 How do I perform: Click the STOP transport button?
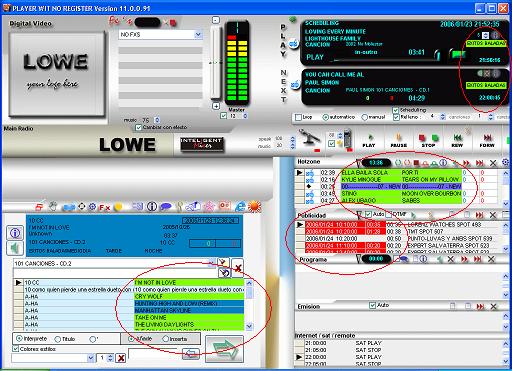click(428, 140)
